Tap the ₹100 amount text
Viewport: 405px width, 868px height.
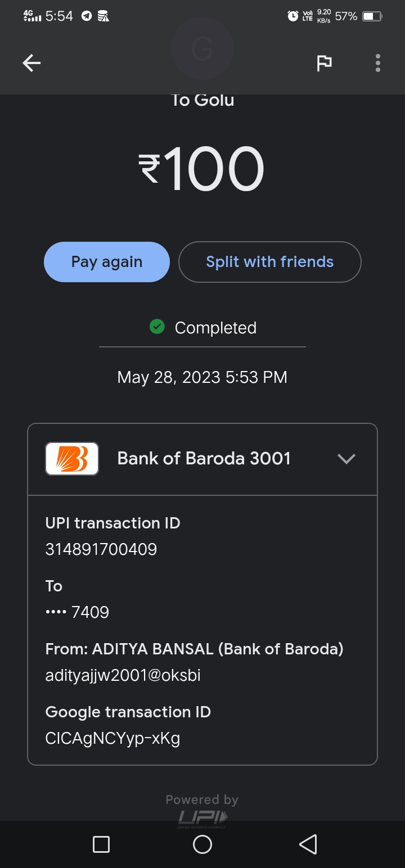coord(202,169)
